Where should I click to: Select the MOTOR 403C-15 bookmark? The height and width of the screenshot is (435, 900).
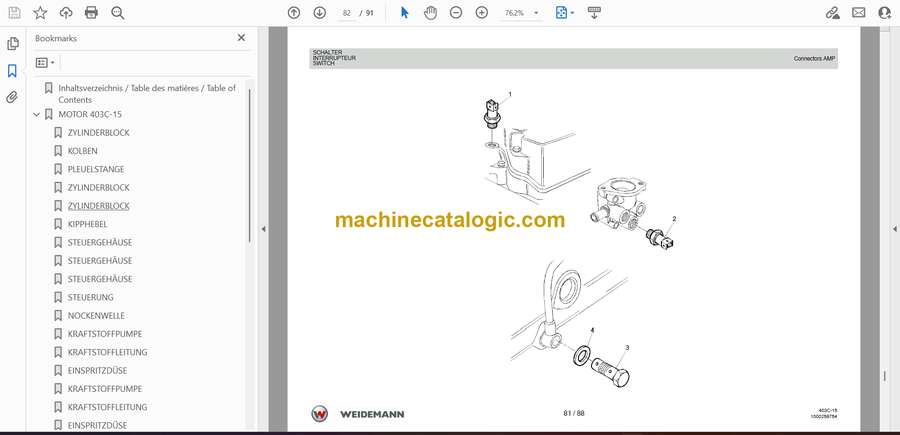(x=90, y=114)
